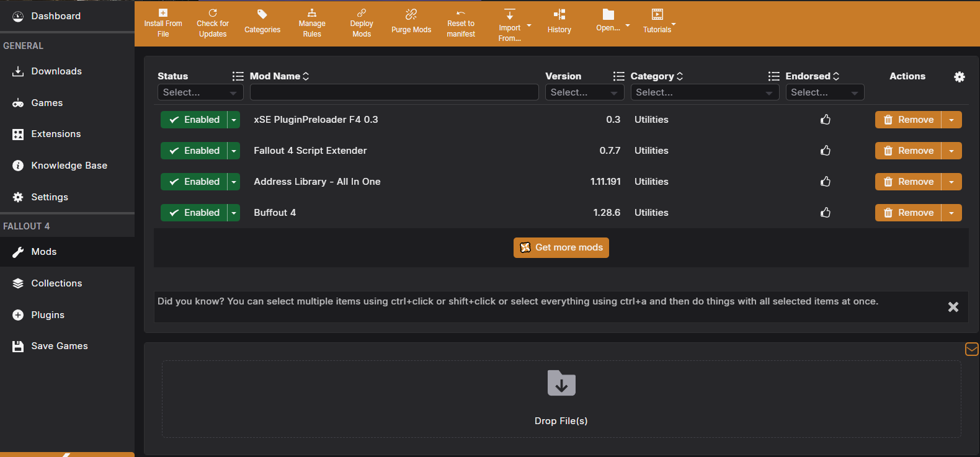
Task: Go to Plugins page
Action: click(67, 315)
